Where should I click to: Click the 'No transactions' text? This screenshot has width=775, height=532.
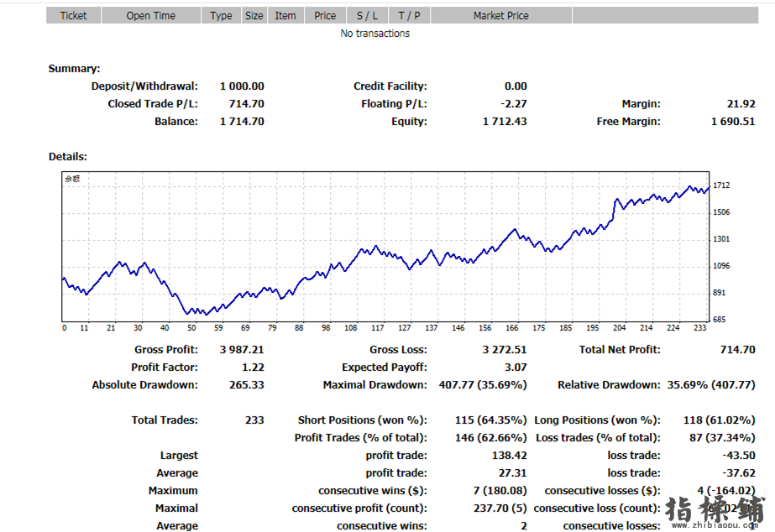pyautogui.click(x=375, y=33)
